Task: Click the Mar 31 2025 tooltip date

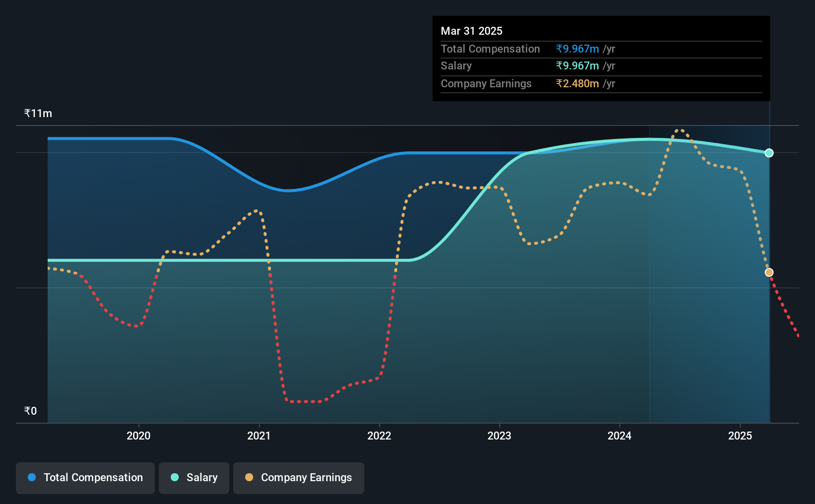Action: click(472, 31)
